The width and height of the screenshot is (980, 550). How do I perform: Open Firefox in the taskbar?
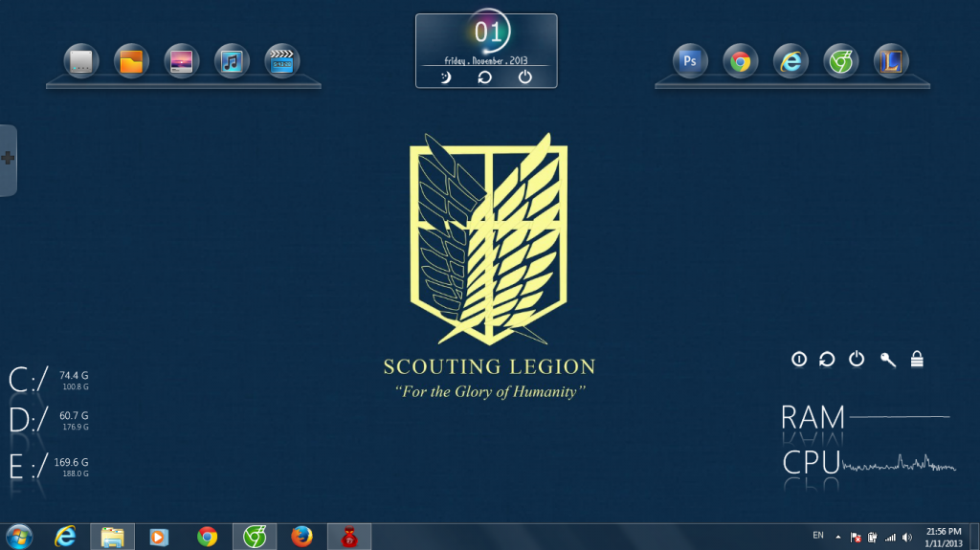[x=301, y=537]
